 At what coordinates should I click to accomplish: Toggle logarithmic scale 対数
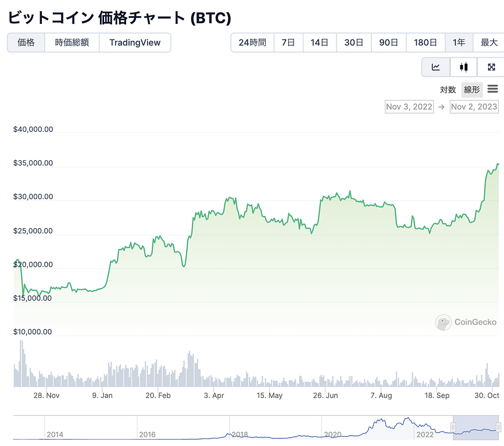(448, 90)
